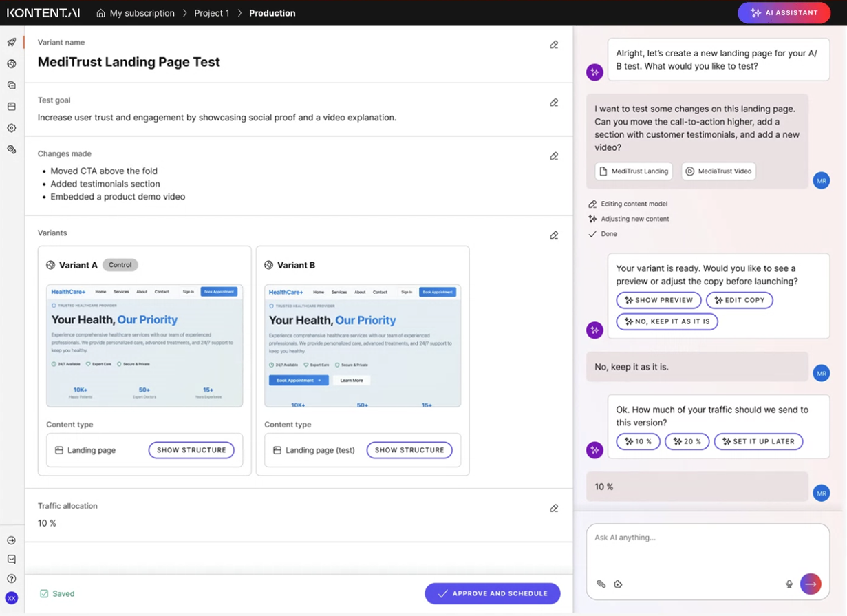Click the Project 1 breadcrumb
The width and height of the screenshot is (847, 616).
pos(211,13)
